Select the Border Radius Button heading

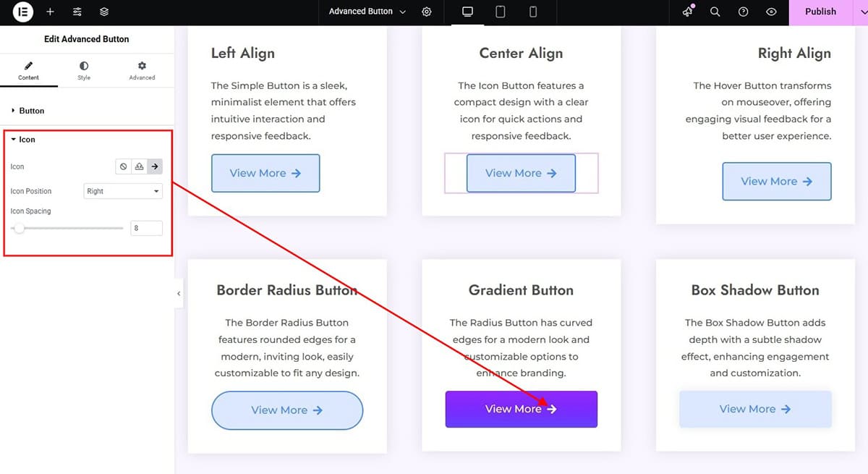click(287, 290)
